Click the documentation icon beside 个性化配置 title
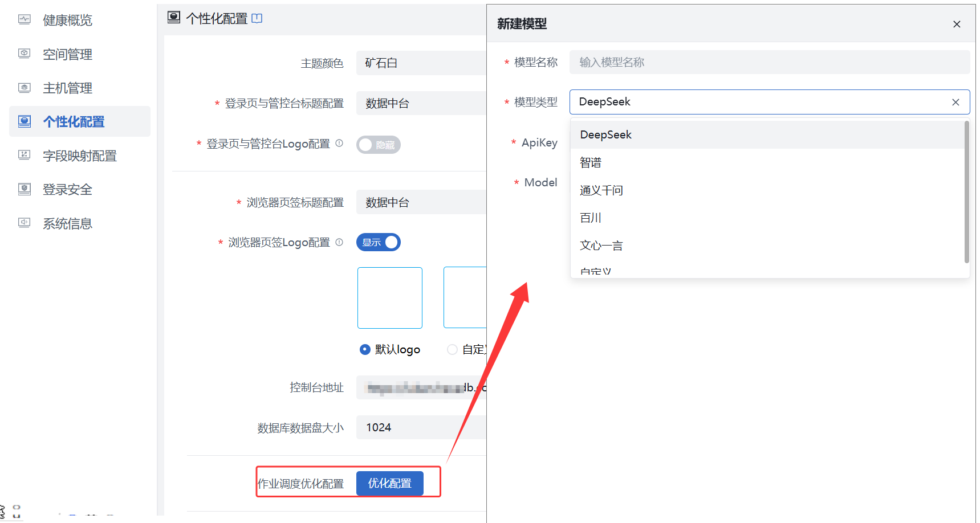Image resolution: width=980 pixels, height=523 pixels. (257, 18)
